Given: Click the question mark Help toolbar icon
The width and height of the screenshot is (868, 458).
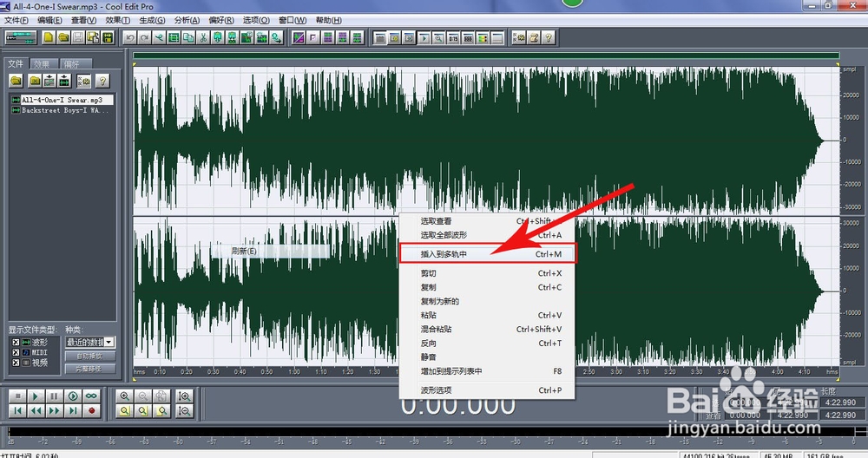Looking at the screenshot, I should point(548,37).
